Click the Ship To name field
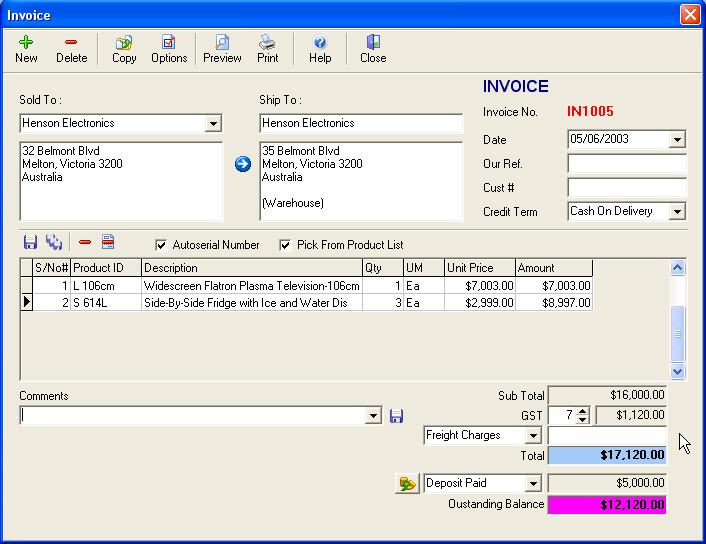The width and height of the screenshot is (706, 544). coord(361,123)
